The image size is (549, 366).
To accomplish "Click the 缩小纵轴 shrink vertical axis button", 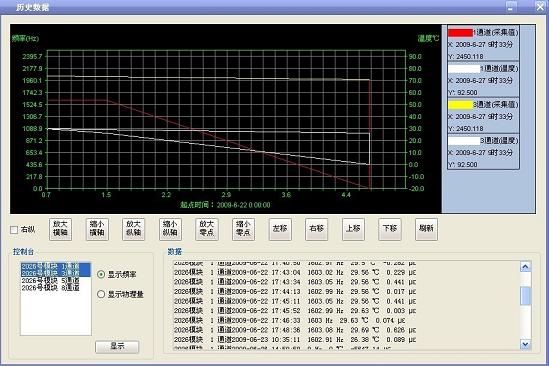I will [170, 229].
